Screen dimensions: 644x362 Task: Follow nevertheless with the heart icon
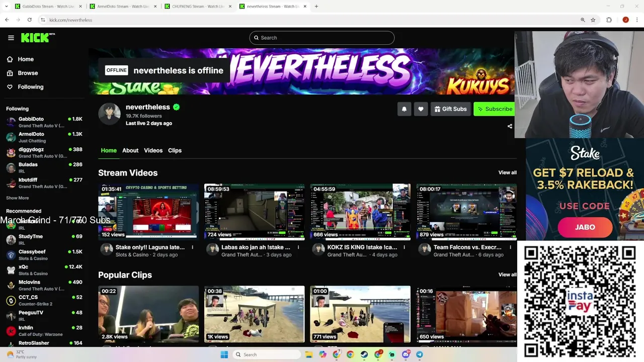point(421,109)
